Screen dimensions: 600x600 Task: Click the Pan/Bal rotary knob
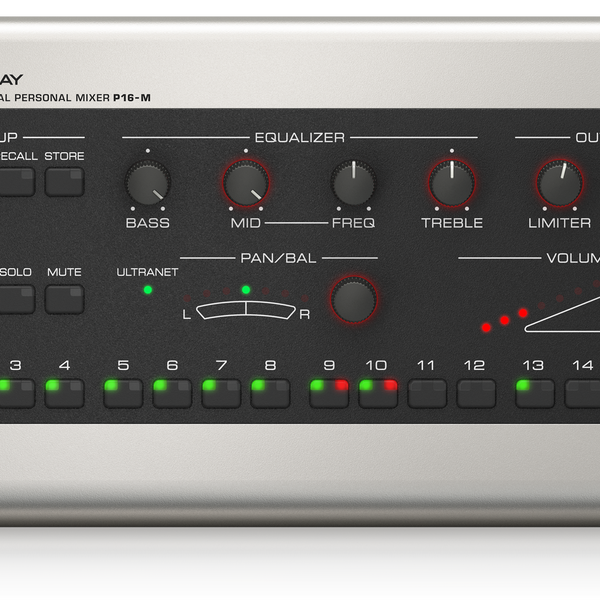tap(354, 299)
